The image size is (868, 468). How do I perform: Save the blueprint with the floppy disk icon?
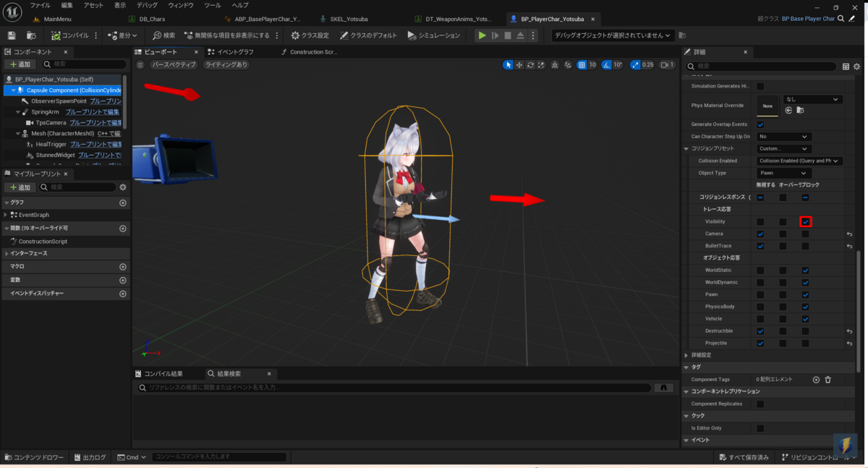point(12,35)
